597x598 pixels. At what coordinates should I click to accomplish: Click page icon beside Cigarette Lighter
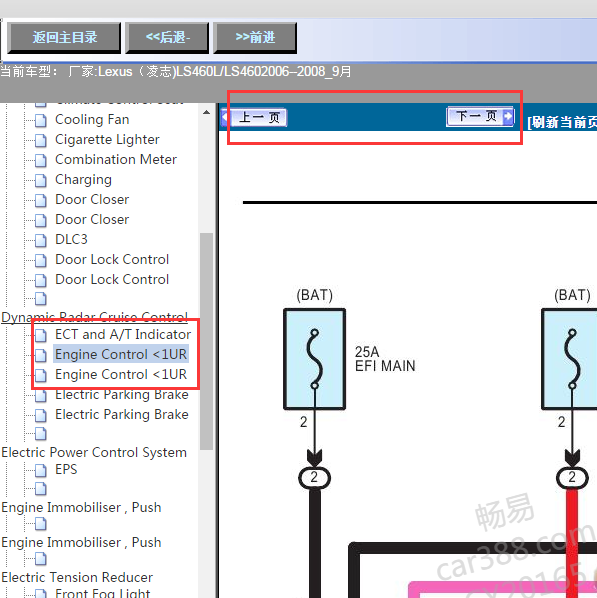click(41, 140)
